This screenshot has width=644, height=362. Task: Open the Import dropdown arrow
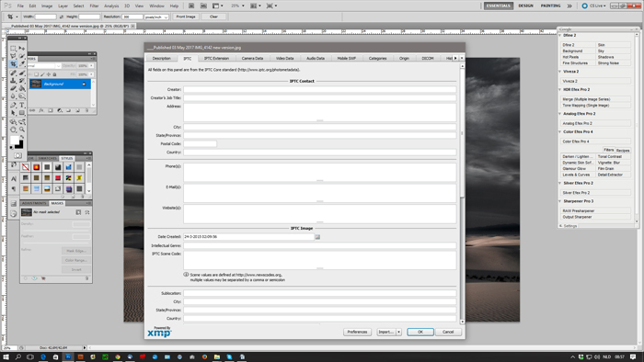[x=398, y=332]
